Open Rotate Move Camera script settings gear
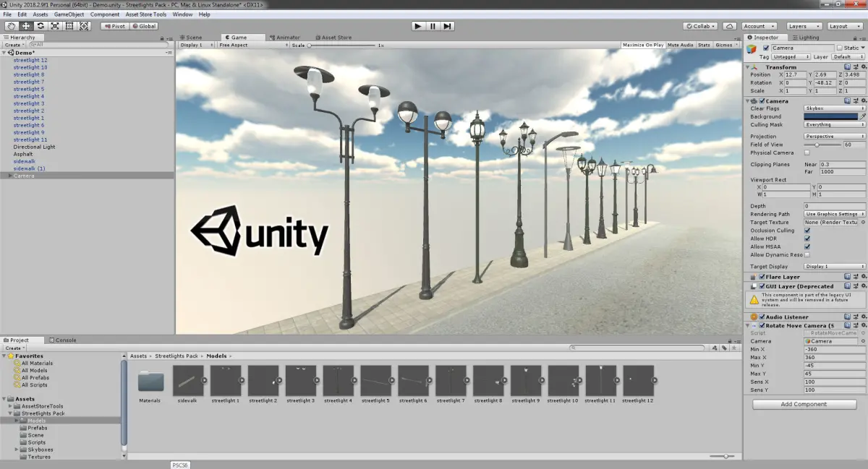The image size is (868, 469). (862, 325)
